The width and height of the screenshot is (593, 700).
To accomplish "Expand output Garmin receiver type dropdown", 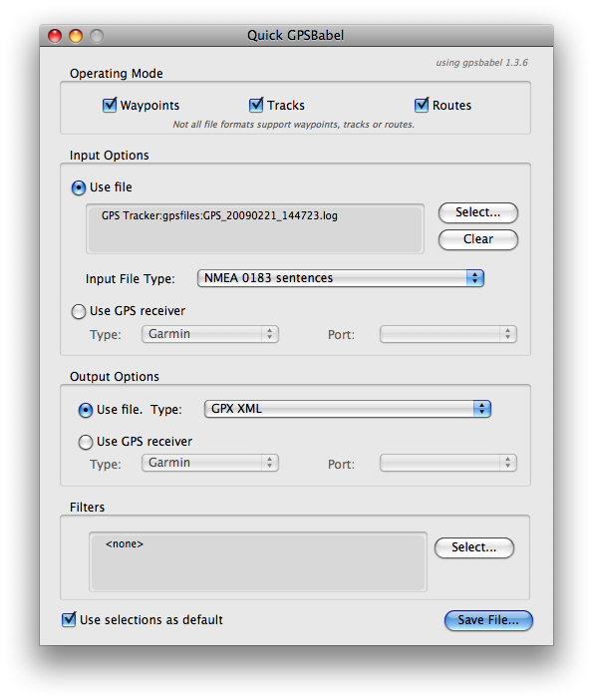I will click(210, 463).
